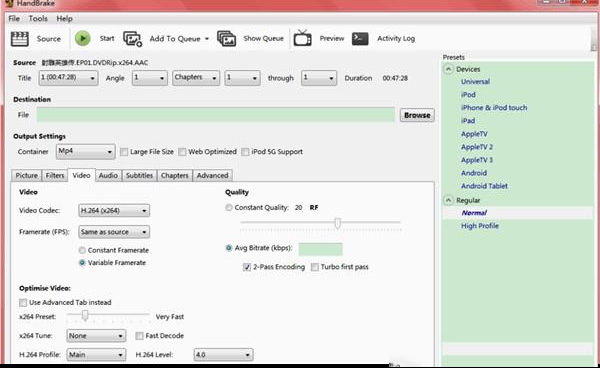Viewport: 600px width, 368px height.
Task: Switch to the Chapters tab
Action: (x=174, y=176)
